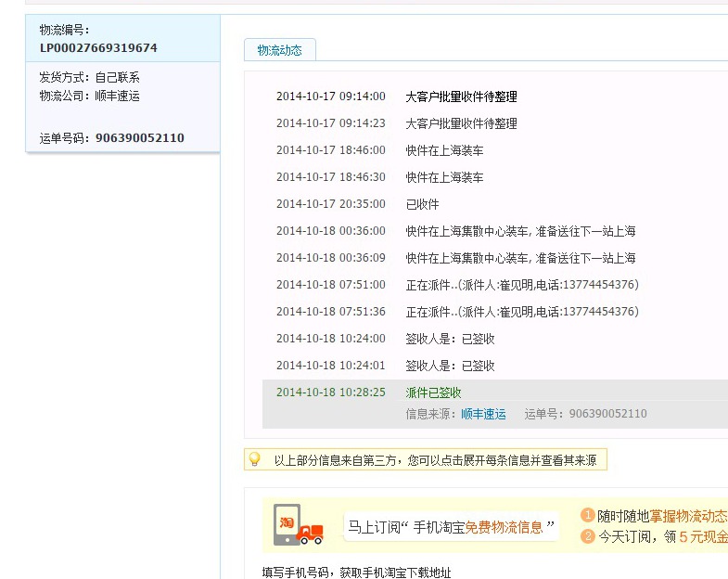Click the 马上订阅 手机淘宝免费物流信息 banner
This screenshot has height=579, width=728.
click(451, 527)
